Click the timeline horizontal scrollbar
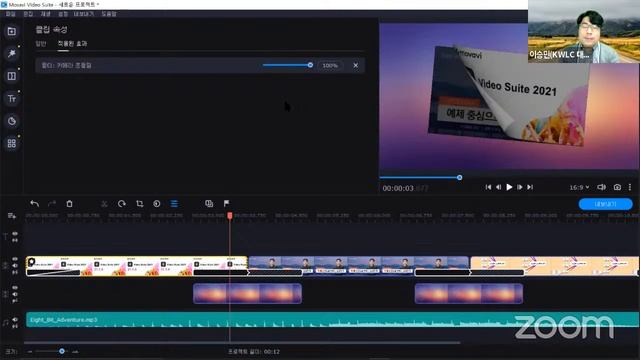Viewport: 640px width, 360px height. (242, 343)
